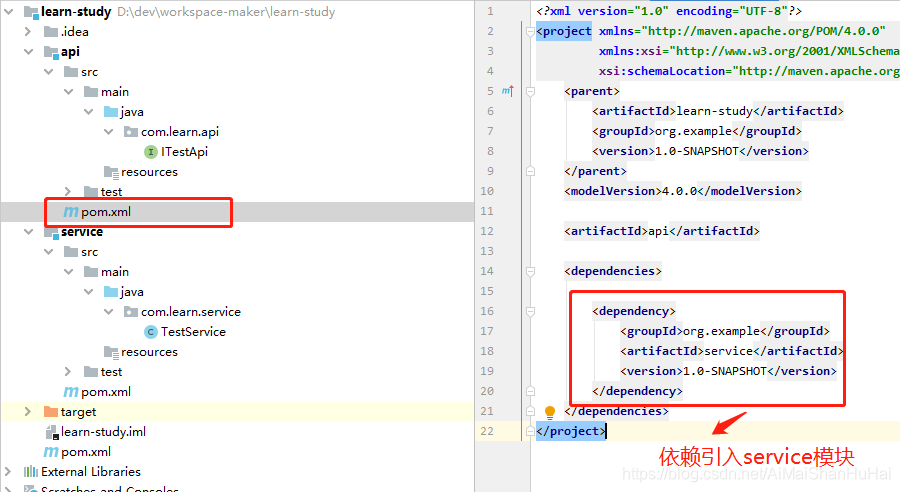Click the service module folder icon
Image resolution: width=900 pixels, height=492 pixels.
pos(52,233)
